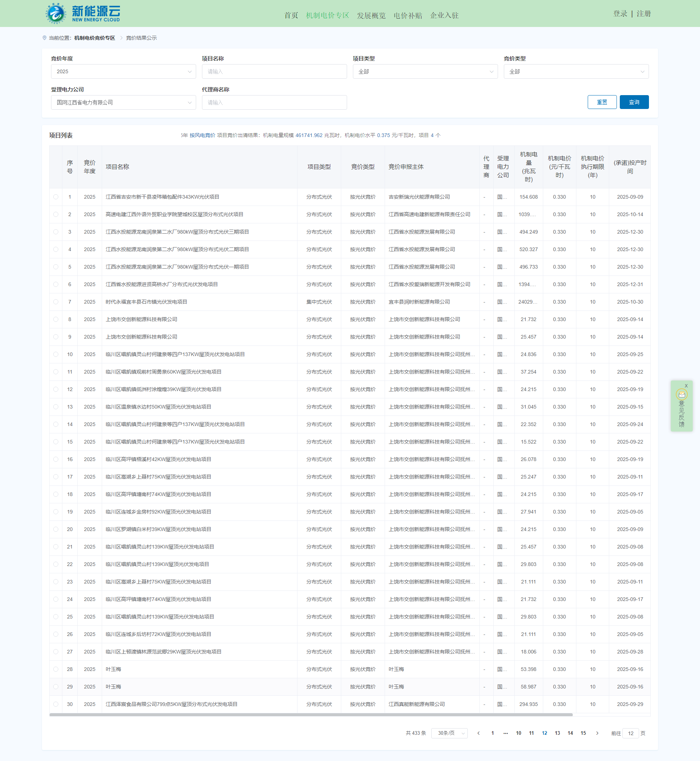The image size is (700, 761).
Task: Click the New Energy Cloud logo
Action: coord(83,13)
